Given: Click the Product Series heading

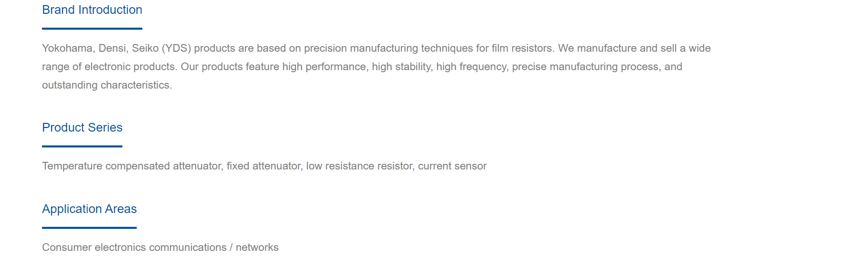Looking at the screenshot, I should (82, 127).
